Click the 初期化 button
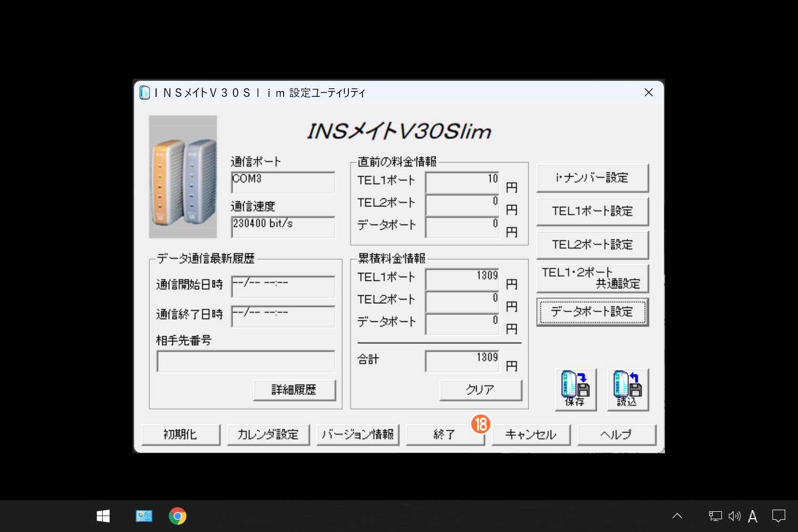798x532 pixels. click(x=181, y=435)
